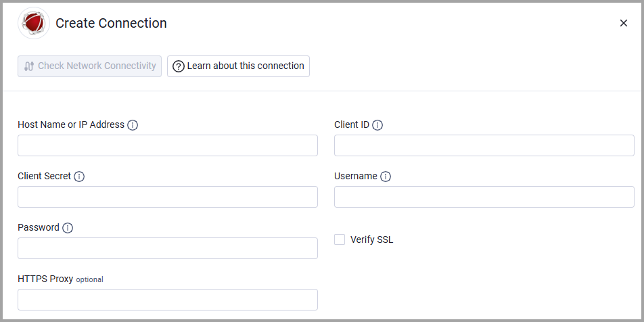
Task: Click connectivity icon in Check Network button
Action: [28, 66]
